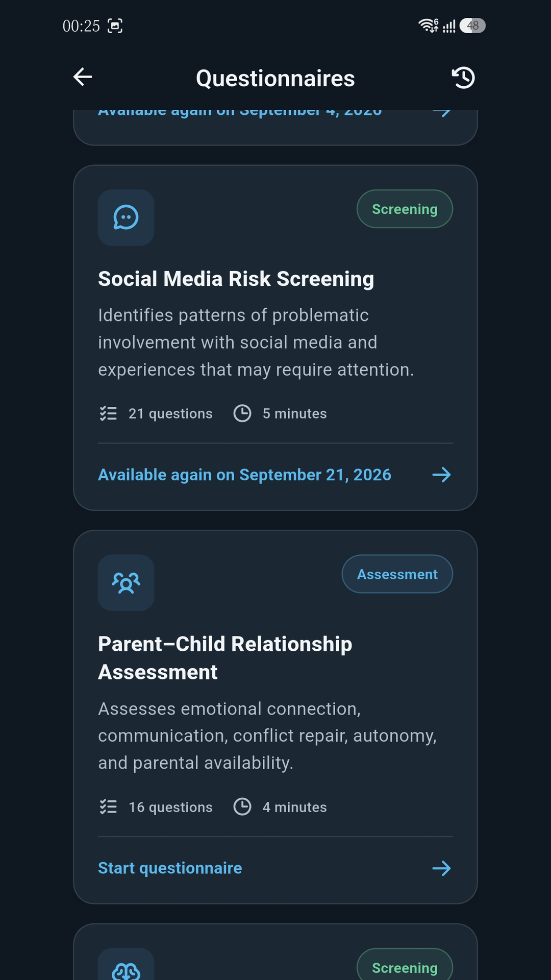Tap the clock icon beside 5 minutes

242,413
